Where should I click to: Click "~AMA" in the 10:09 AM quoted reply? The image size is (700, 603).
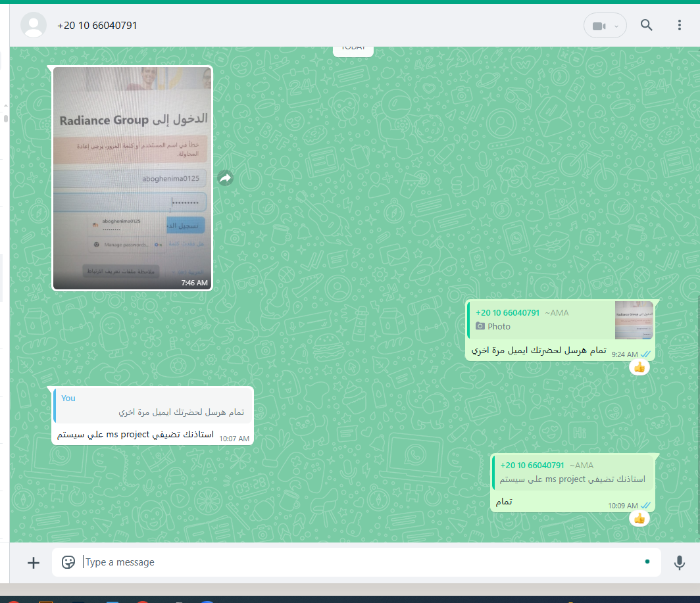pos(582,466)
